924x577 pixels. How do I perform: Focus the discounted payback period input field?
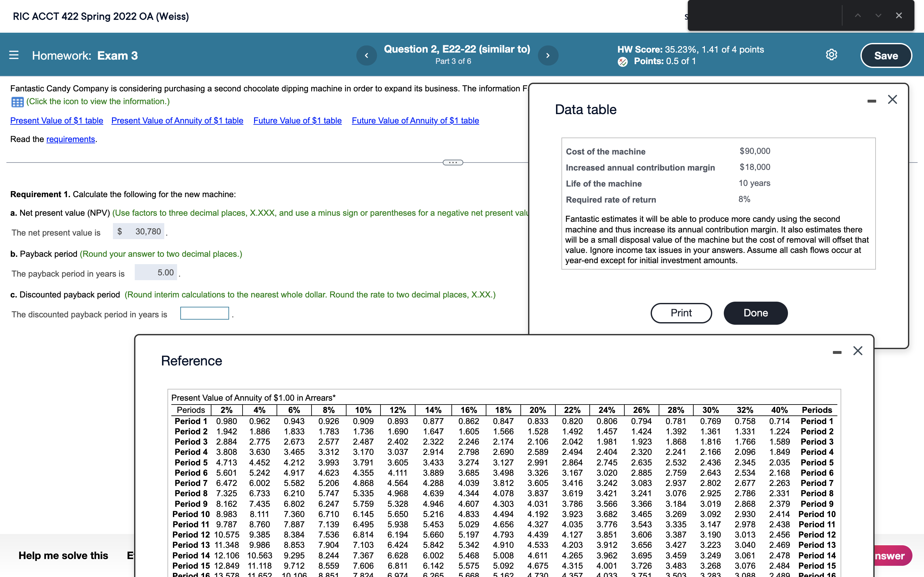[x=205, y=313]
